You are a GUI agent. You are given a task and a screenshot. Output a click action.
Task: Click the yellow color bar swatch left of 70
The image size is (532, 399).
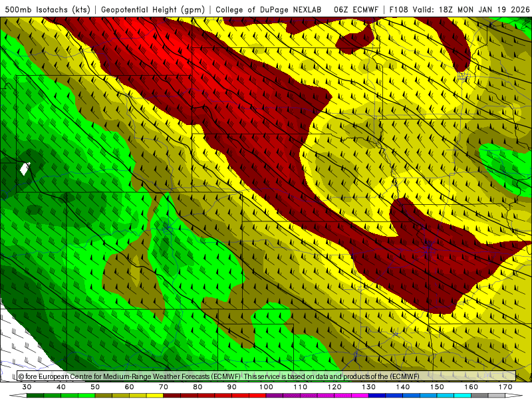point(155,396)
